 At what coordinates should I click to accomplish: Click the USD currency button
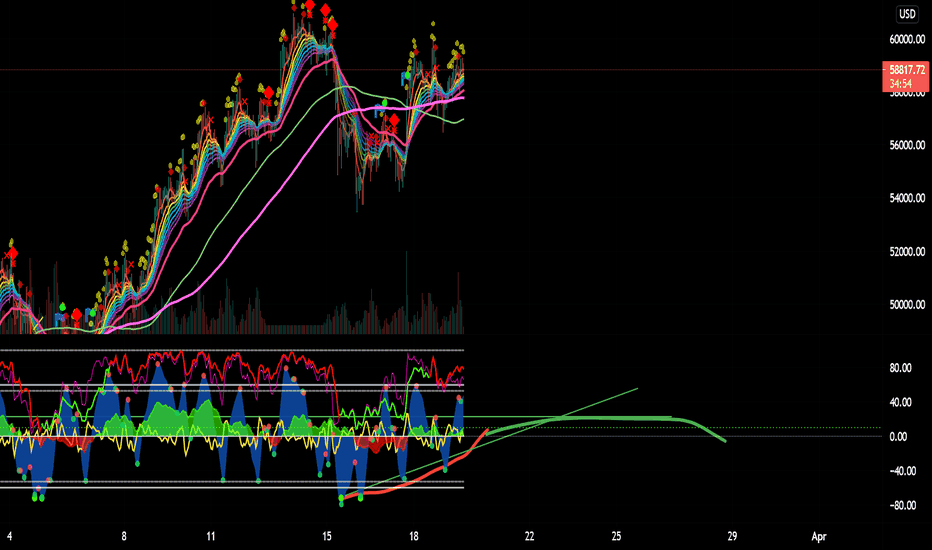[x=907, y=14]
